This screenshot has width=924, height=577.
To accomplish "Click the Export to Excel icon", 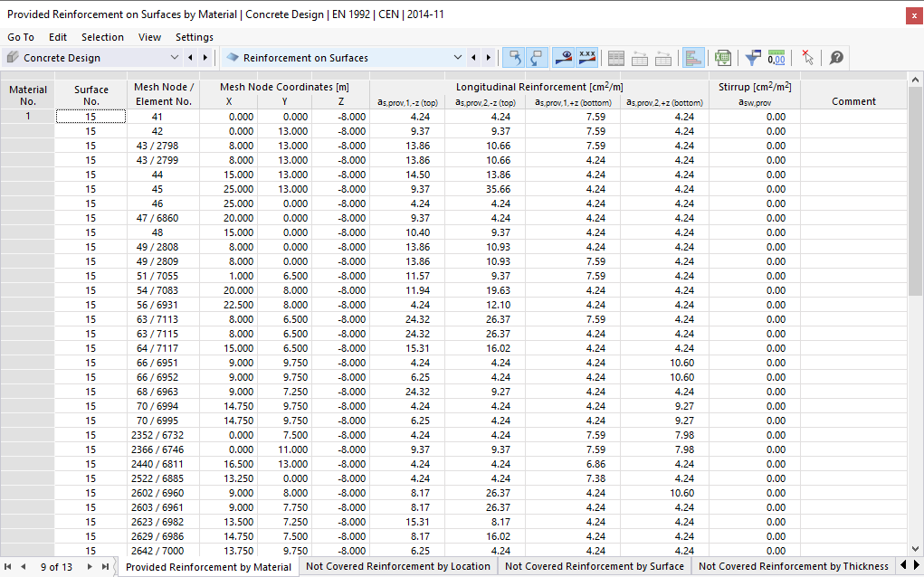I will (x=723, y=58).
